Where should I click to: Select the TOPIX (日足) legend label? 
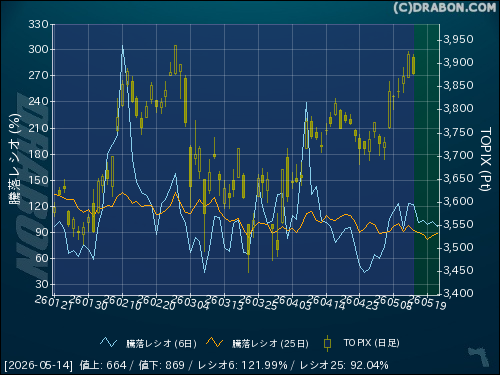(371, 343)
